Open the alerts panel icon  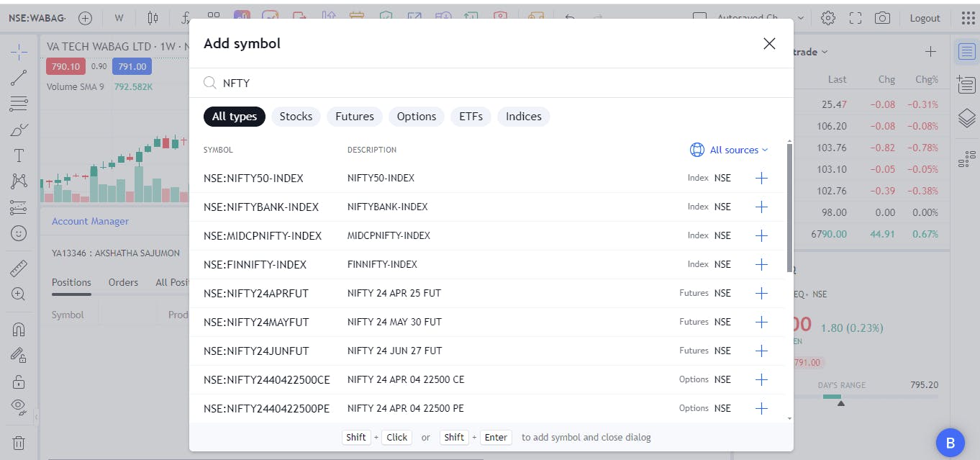(x=966, y=84)
